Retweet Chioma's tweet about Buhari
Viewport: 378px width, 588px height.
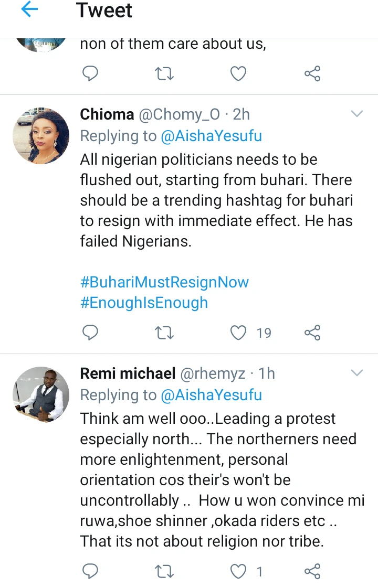(x=165, y=333)
